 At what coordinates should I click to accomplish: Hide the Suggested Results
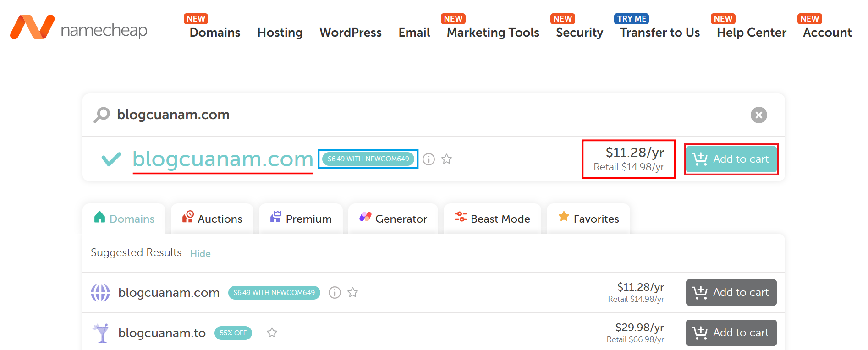(x=200, y=254)
